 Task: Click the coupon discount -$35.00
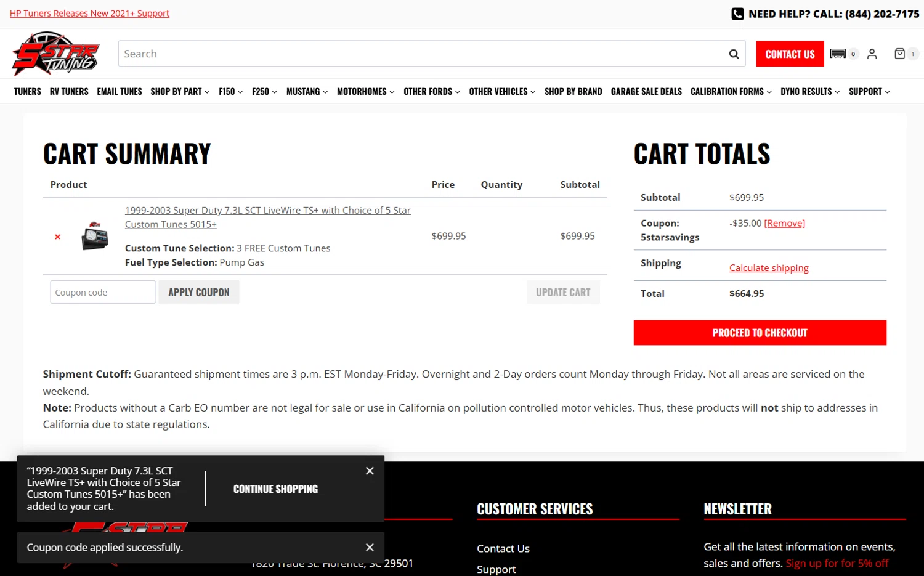(745, 223)
